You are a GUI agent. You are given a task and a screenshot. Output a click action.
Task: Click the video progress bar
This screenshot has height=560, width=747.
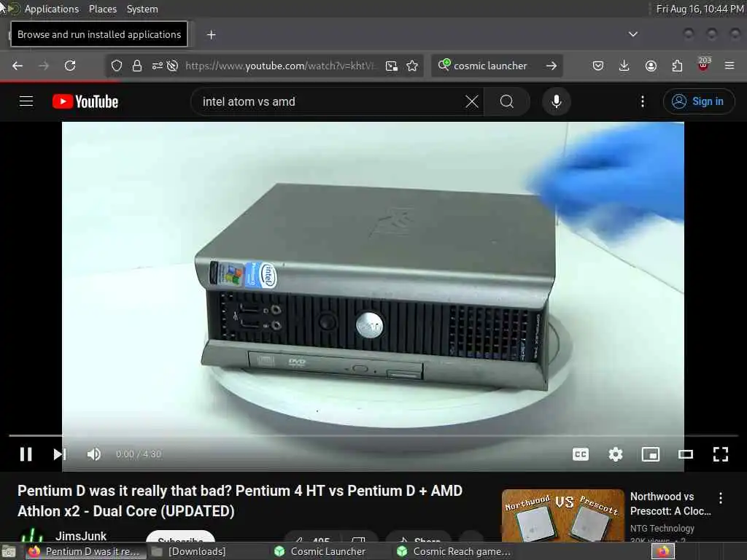click(373, 436)
